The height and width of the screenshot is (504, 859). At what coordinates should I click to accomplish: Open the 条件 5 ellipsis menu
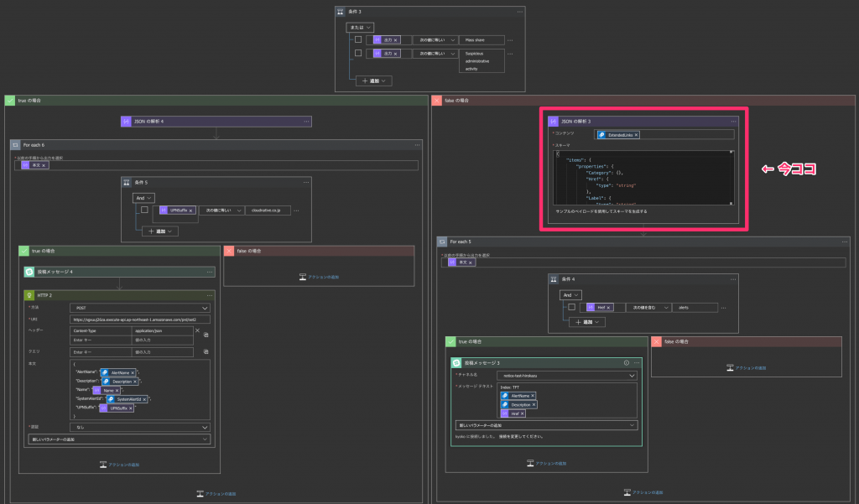coord(306,183)
